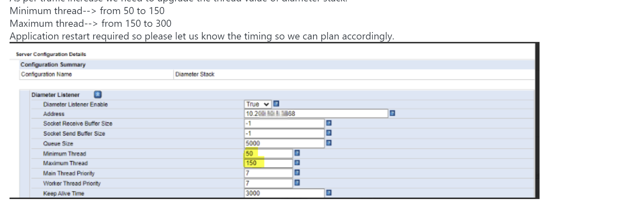Click the Queue Size input field
The height and width of the screenshot is (211, 644).
tap(284, 143)
